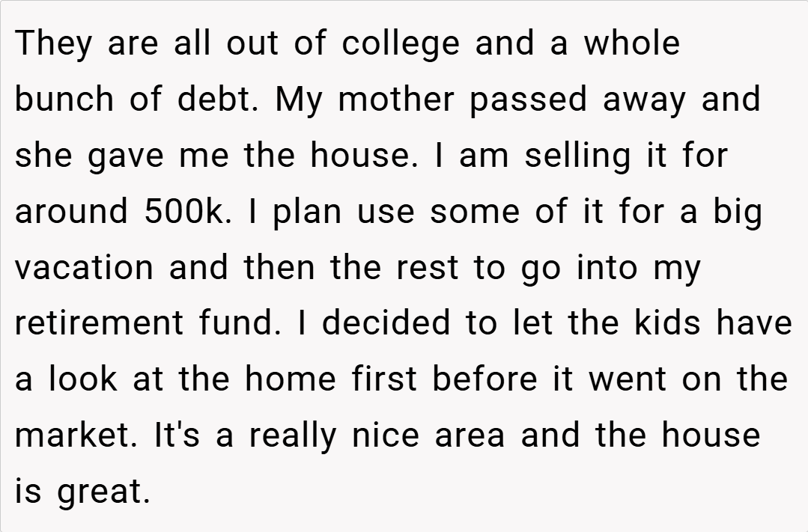
Task: Place cursor on the word "vacation"
Action: (85, 268)
